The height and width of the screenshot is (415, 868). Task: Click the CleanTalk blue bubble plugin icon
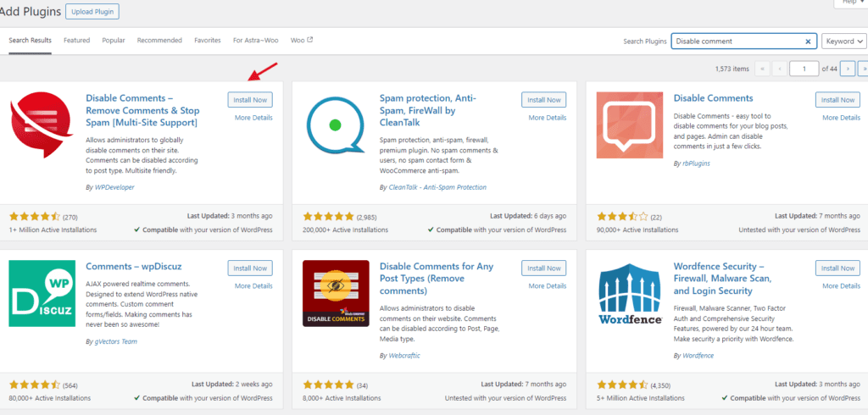pyautogui.click(x=336, y=125)
